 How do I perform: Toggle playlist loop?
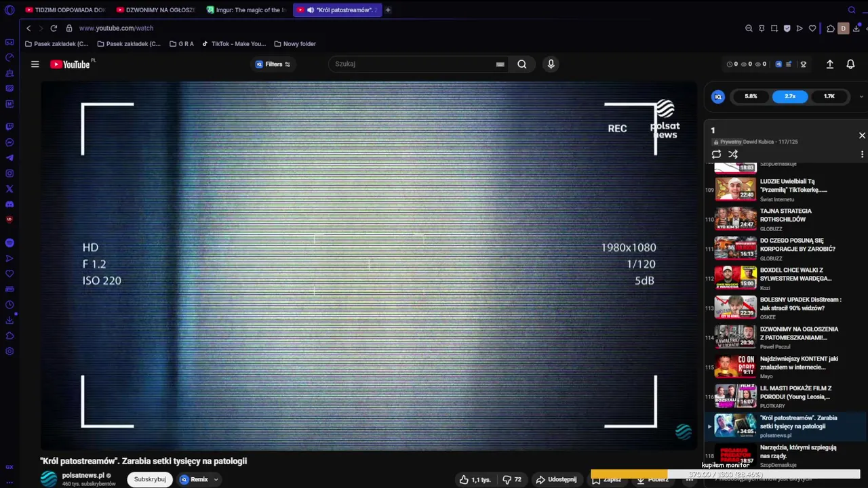(x=716, y=155)
